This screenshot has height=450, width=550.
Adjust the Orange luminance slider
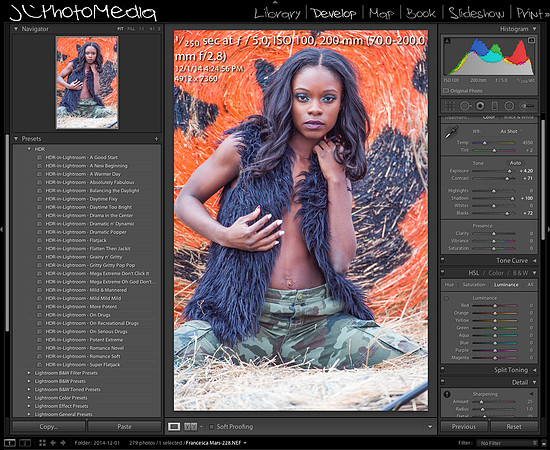tap(495, 313)
